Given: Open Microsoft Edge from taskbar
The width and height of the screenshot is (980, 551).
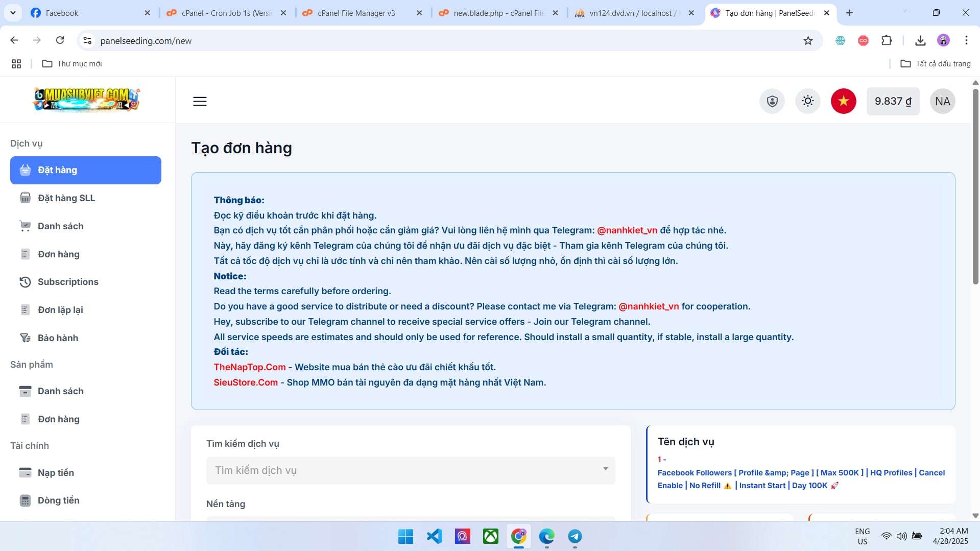Looking at the screenshot, I should point(547,537).
